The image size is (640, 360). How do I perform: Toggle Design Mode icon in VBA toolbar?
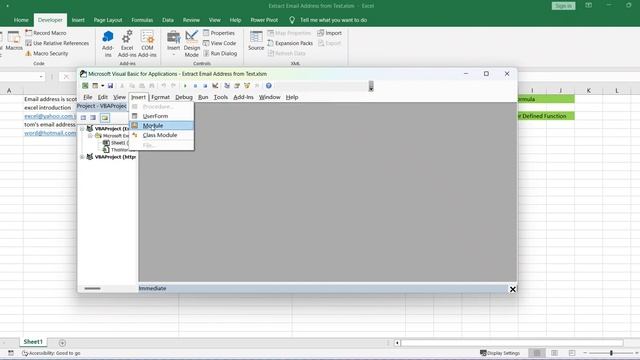[x=215, y=86]
